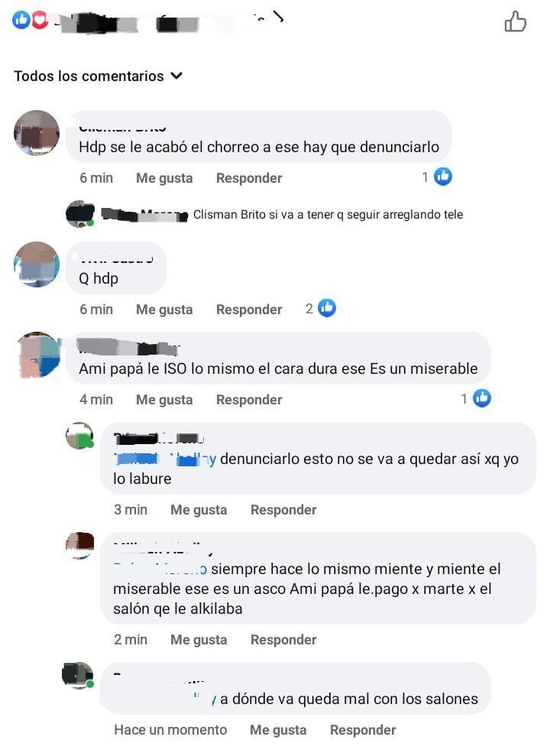Click like count icon on 'Hdp se le acabó' comment
Viewport: 550px width, 756px height.
coord(442,177)
